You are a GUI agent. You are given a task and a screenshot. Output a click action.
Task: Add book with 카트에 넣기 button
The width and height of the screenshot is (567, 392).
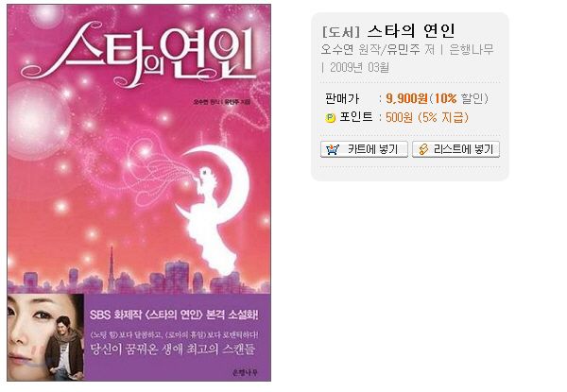[364, 149]
